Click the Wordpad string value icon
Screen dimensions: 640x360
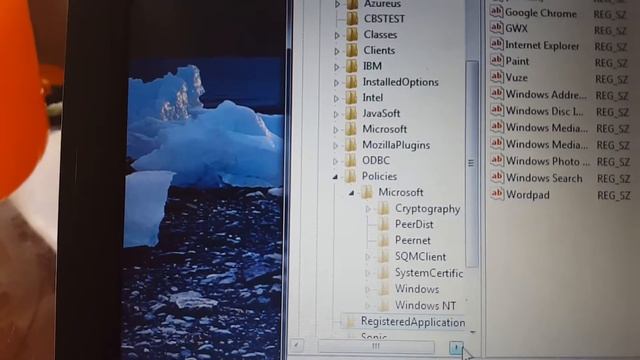click(497, 194)
